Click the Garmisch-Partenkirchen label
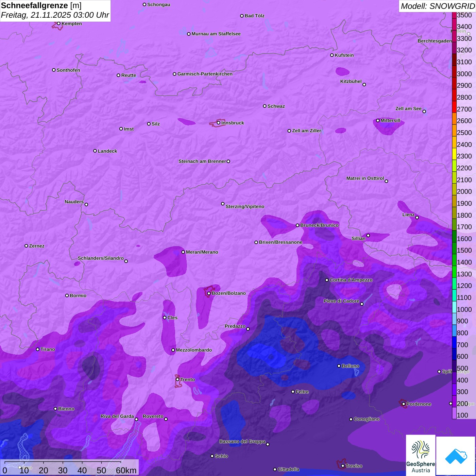 click(205, 74)
